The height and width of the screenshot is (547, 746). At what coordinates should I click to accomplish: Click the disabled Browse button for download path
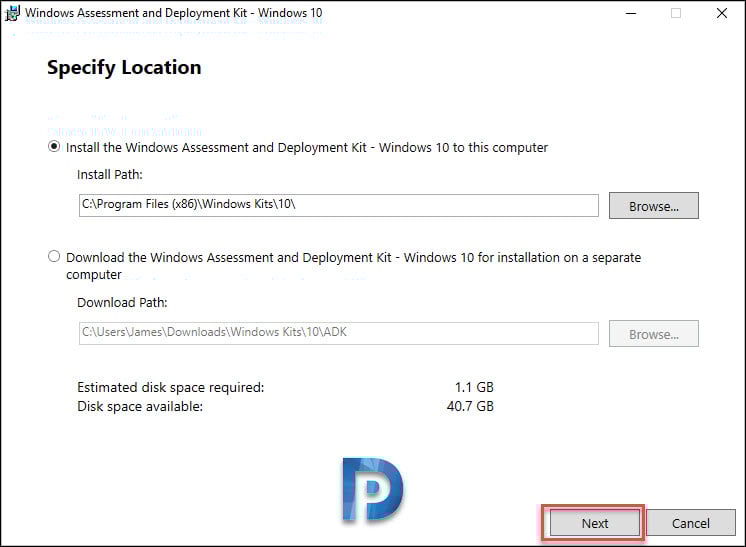click(x=654, y=333)
